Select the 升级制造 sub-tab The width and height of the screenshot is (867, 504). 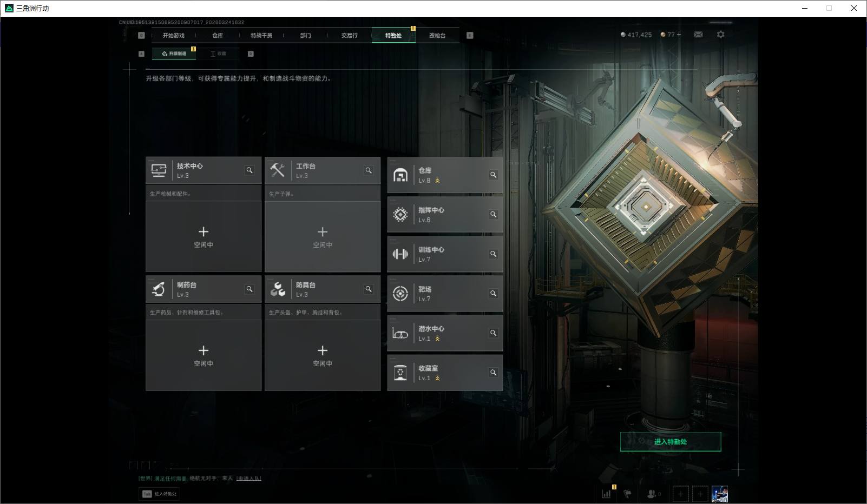[174, 54]
